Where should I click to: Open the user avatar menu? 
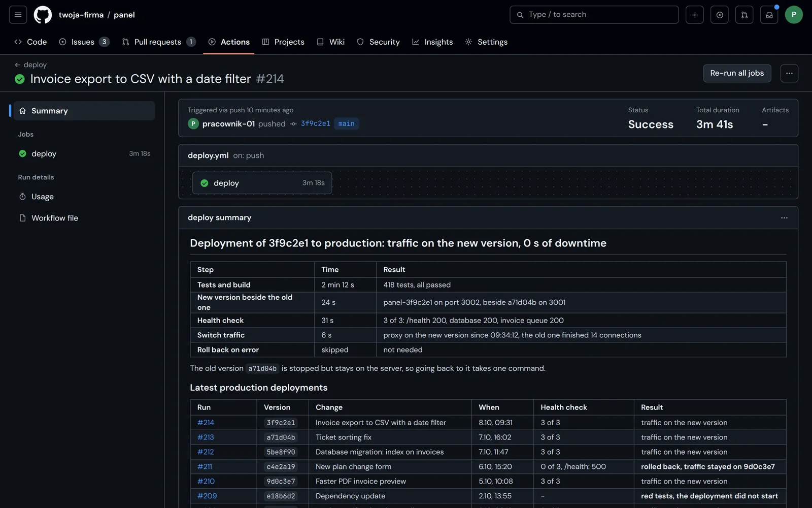pos(794,15)
